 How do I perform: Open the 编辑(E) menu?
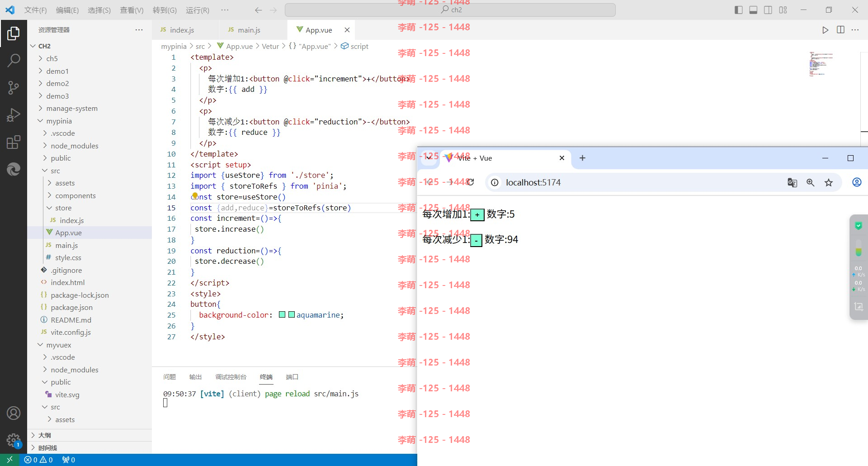pyautogui.click(x=67, y=10)
